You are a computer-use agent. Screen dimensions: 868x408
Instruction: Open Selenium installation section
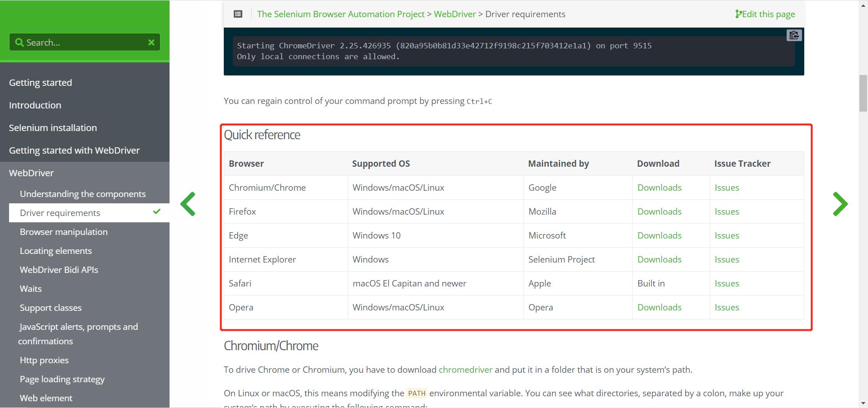[x=53, y=128]
